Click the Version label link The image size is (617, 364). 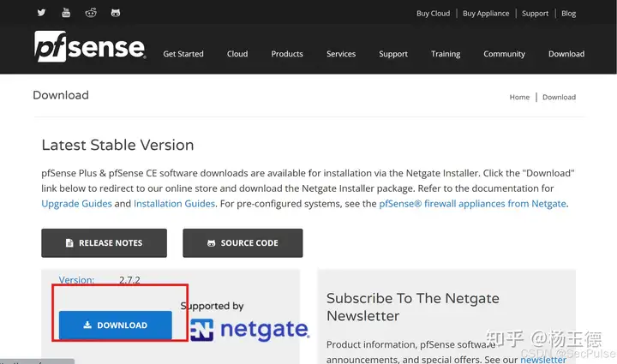point(77,280)
